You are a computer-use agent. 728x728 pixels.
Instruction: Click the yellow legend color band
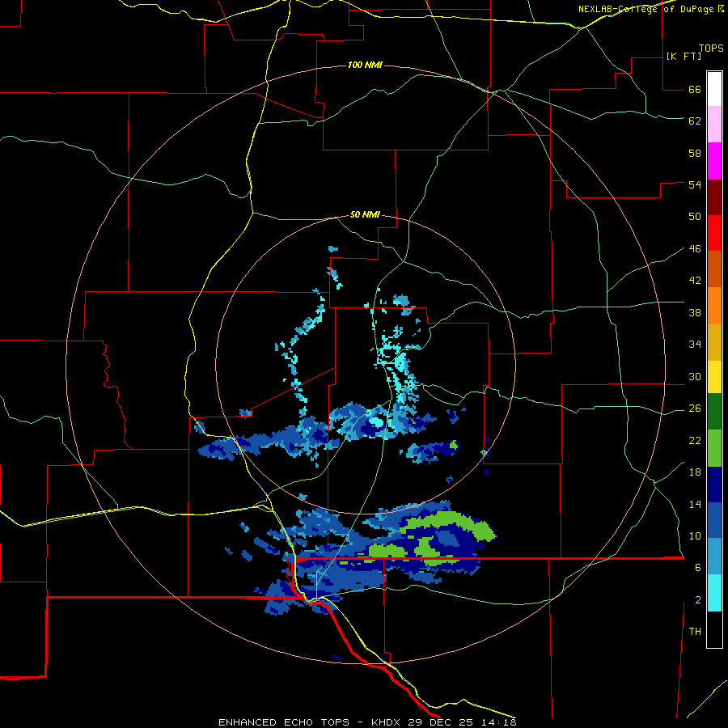click(714, 377)
